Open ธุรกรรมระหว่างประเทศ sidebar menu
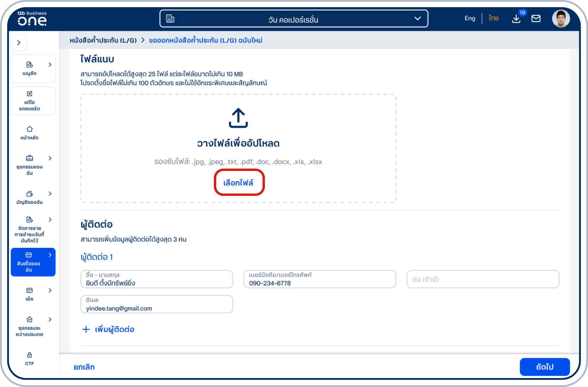The width and height of the screenshot is (588, 387). click(x=29, y=326)
